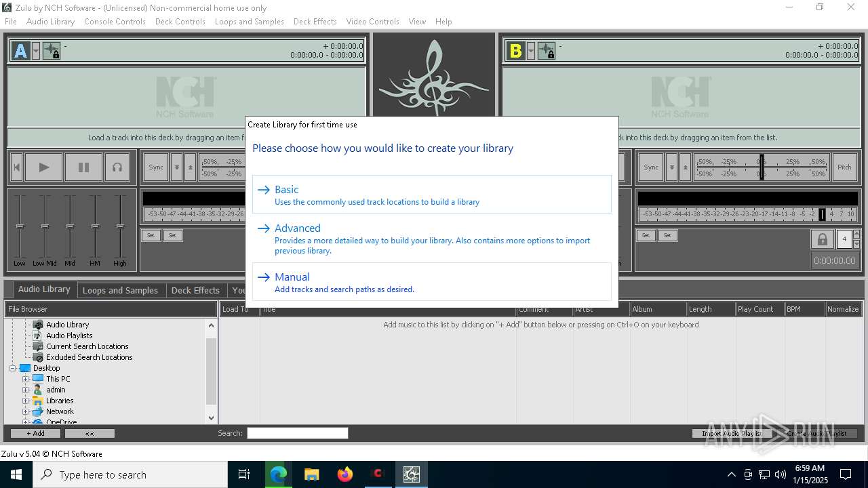Click second Set cue button on Deck B
Viewport: 868px width, 488px height.
pos(667,235)
